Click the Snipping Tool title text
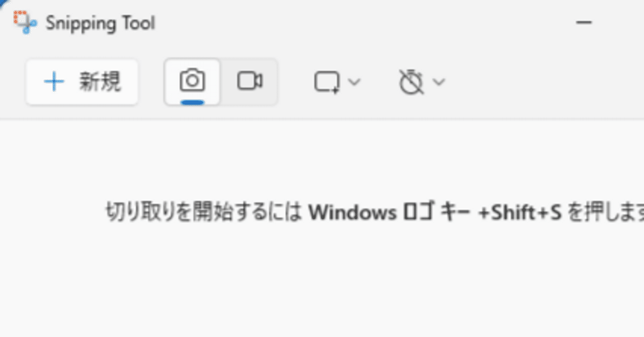The image size is (644, 337). (x=100, y=23)
